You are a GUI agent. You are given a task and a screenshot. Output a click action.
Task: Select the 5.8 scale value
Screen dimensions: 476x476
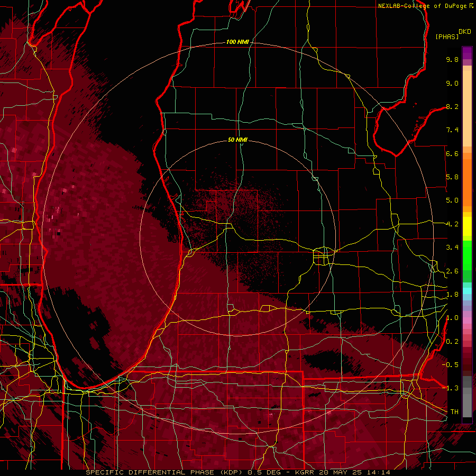coord(452,177)
